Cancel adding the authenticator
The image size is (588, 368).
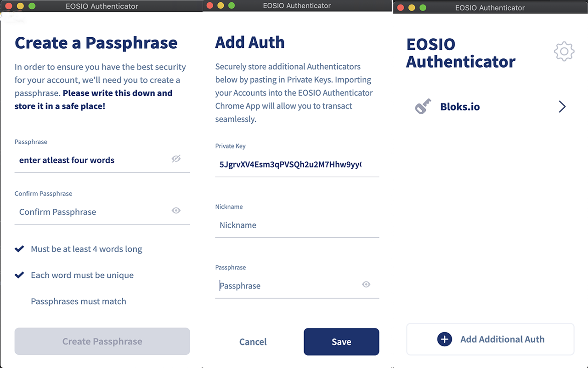pyautogui.click(x=253, y=342)
